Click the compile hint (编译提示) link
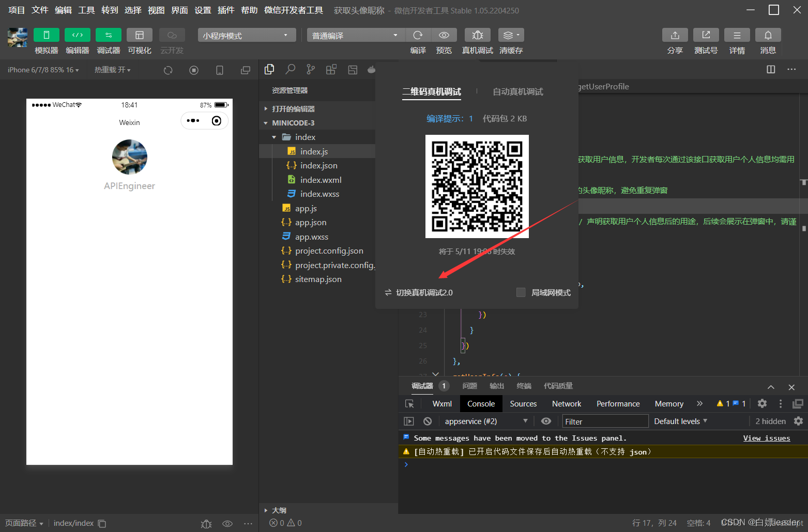 449,118
